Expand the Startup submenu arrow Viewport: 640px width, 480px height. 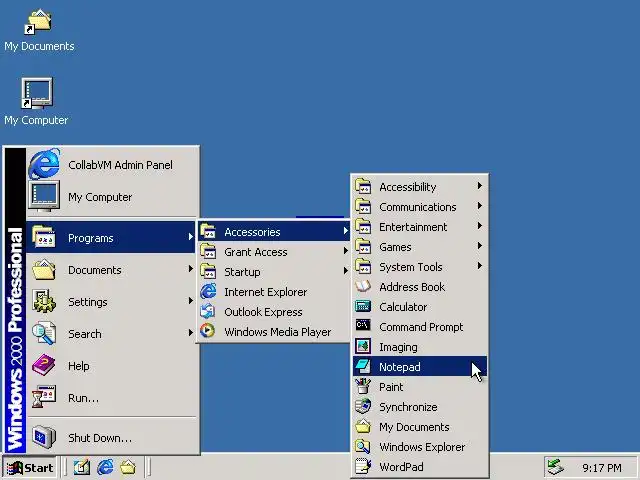tap(346, 271)
